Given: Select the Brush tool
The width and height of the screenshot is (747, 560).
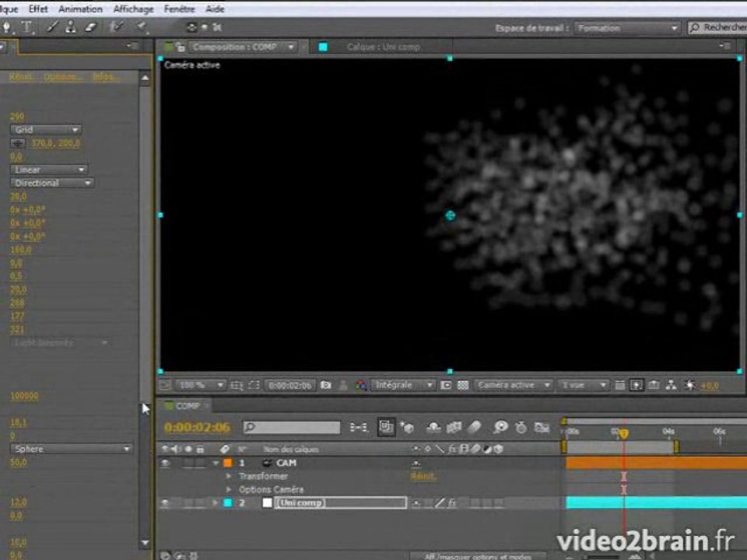Looking at the screenshot, I should (51, 27).
